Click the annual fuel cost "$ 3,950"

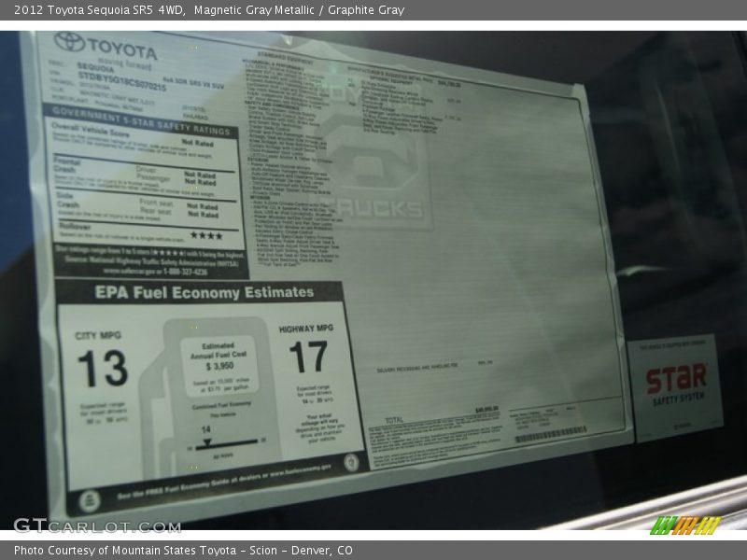(x=220, y=366)
